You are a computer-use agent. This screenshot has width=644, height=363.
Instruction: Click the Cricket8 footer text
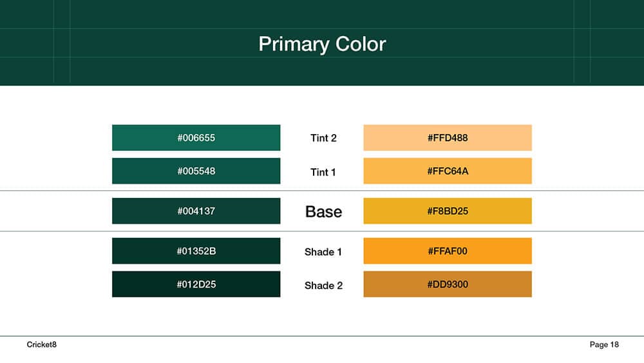[x=41, y=344]
